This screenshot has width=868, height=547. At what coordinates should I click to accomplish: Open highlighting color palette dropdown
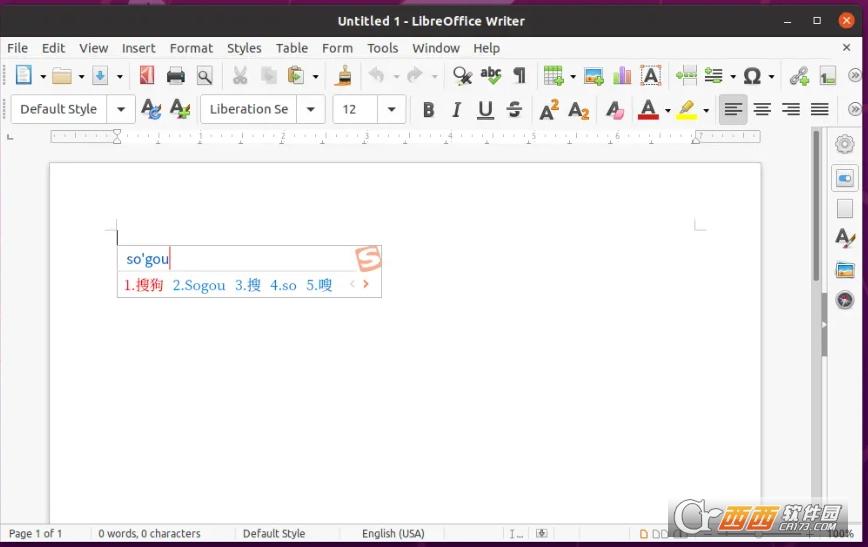(706, 110)
